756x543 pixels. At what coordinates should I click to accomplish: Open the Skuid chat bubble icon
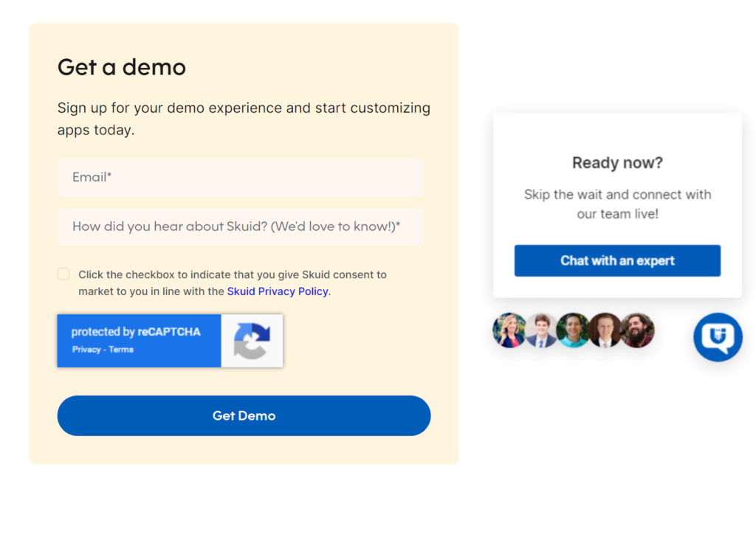[718, 336]
